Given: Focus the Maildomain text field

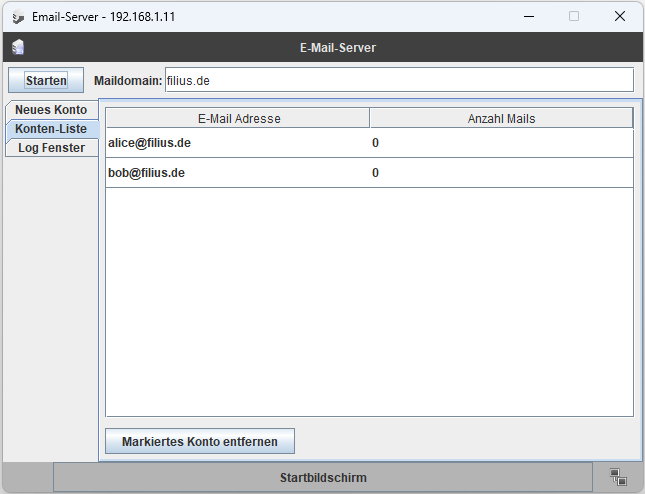Looking at the screenshot, I should 398,80.
